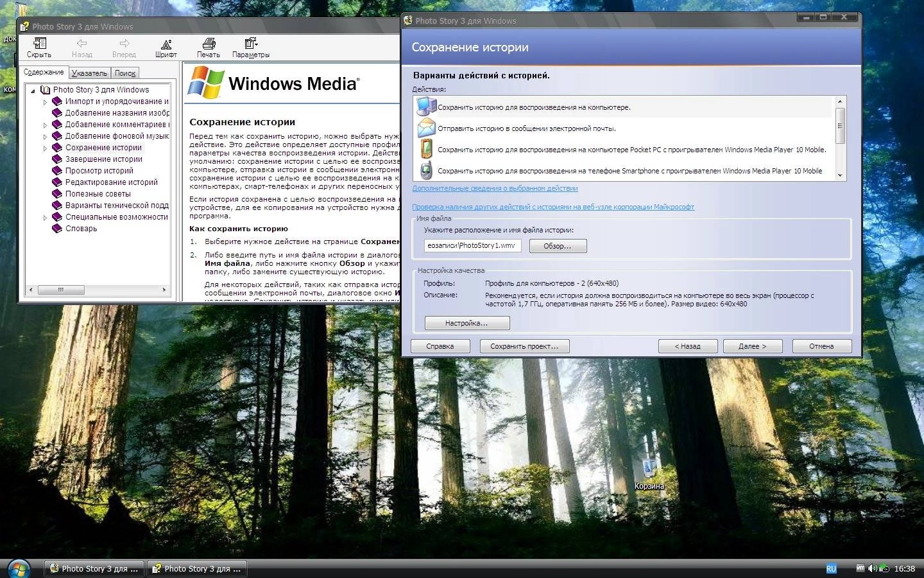Select the Корзина desktop icon
Image resolution: width=924 pixels, height=578 pixels.
coord(649,475)
